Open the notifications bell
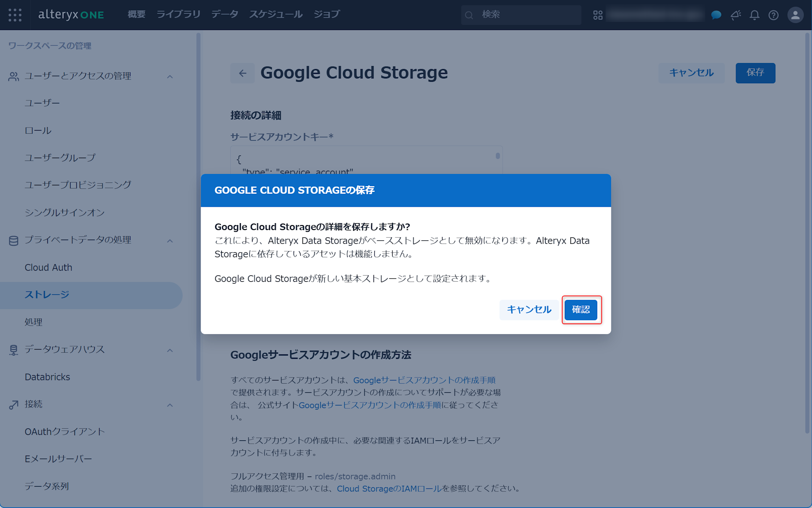812x508 pixels. click(x=754, y=15)
